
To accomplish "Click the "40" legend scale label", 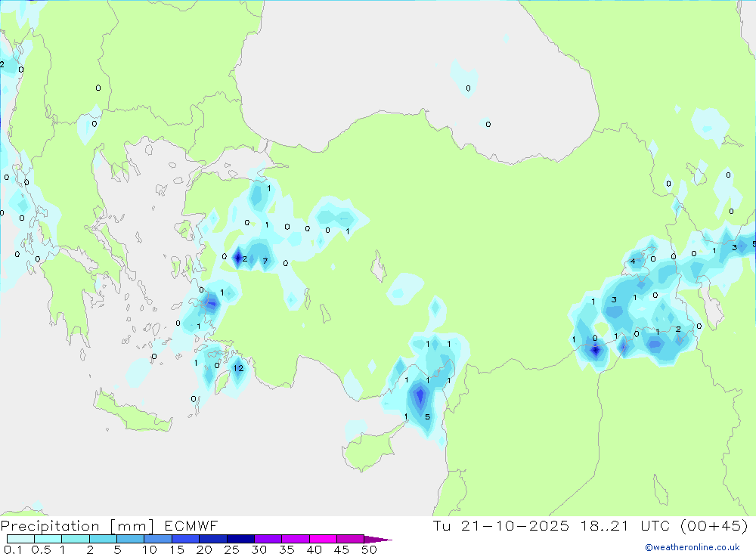I will [x=314, y=549].
